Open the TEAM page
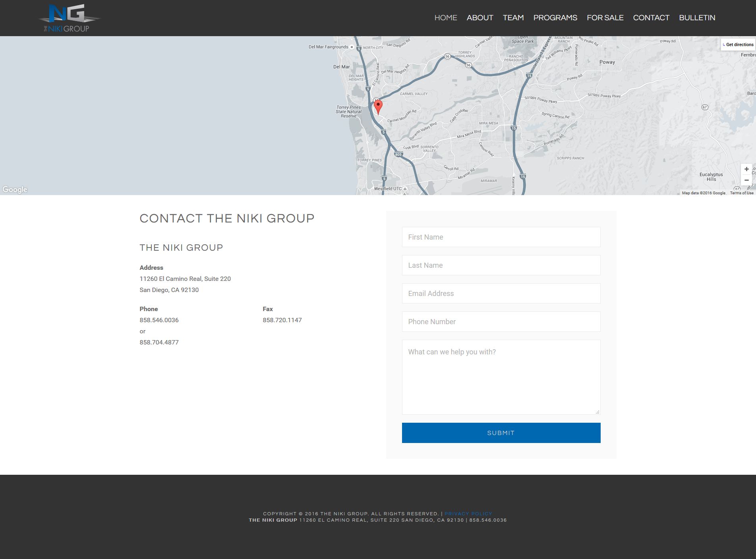This screenshot has width=756, height=559. point(513,17)
